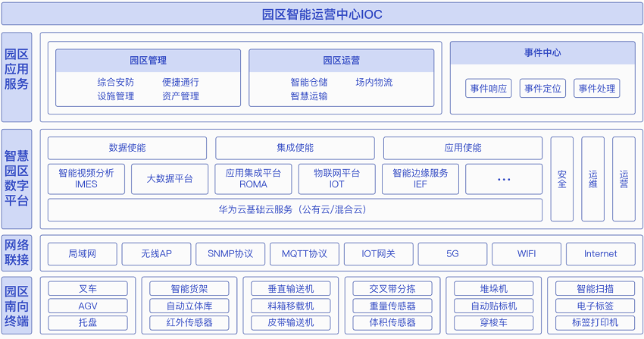Click 智慧运输 under 园区运营
The image size is (644, 339).
(309, 96)
